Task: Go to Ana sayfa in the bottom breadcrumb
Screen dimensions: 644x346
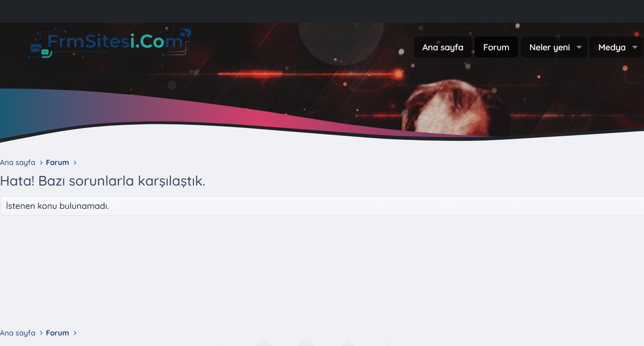Action: coord(18,333)
